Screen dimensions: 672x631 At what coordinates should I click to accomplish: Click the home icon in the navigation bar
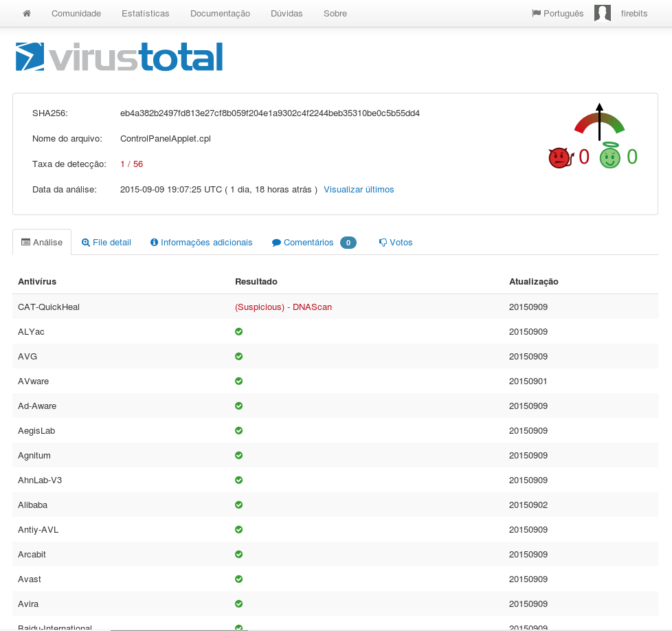click(x=27, y=13)
